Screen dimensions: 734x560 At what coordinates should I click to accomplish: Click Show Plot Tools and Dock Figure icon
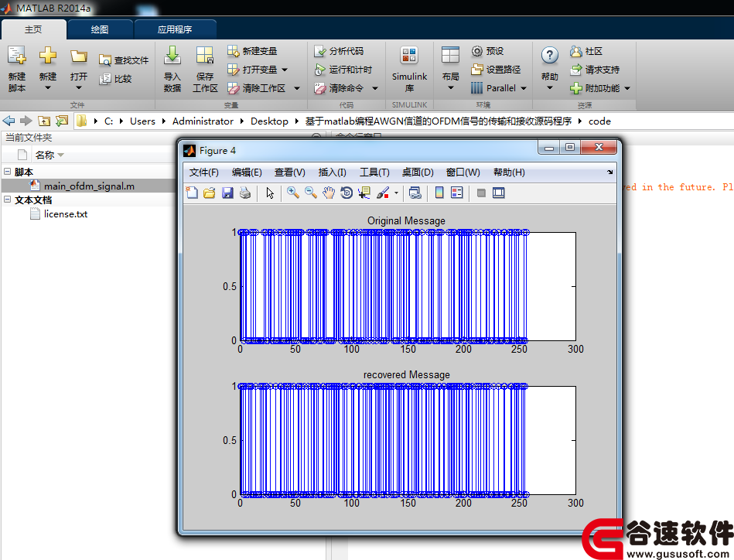(x=499, y=193)
